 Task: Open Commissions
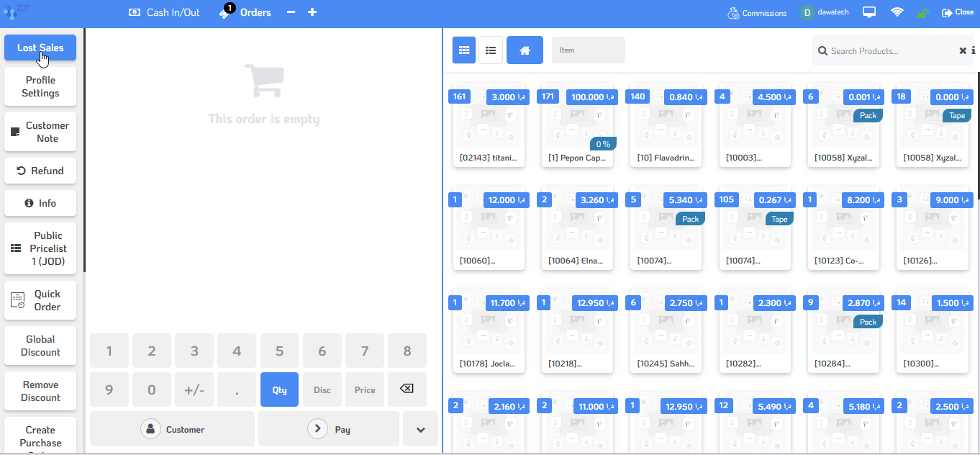pyautogui.click(x=756, y=13)
